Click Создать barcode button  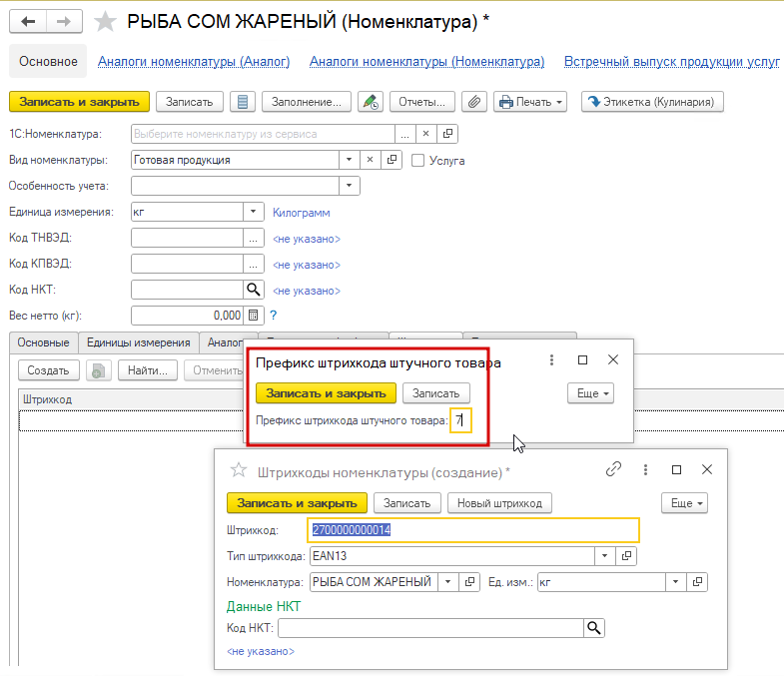coord(48,370)
